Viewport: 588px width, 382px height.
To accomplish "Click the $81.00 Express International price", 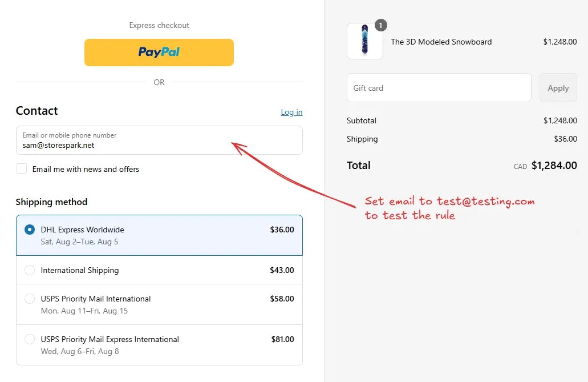I will 283,339.
